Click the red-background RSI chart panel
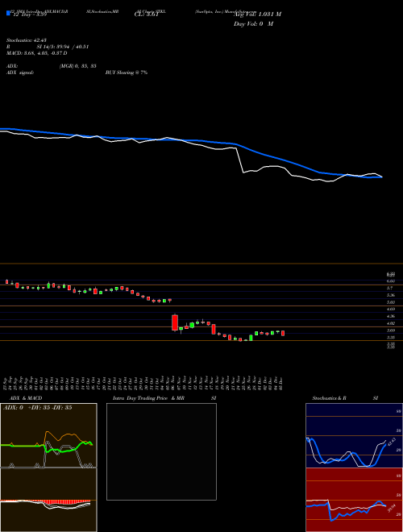Viewport: 403px width, 532px height. click(354, 500)
